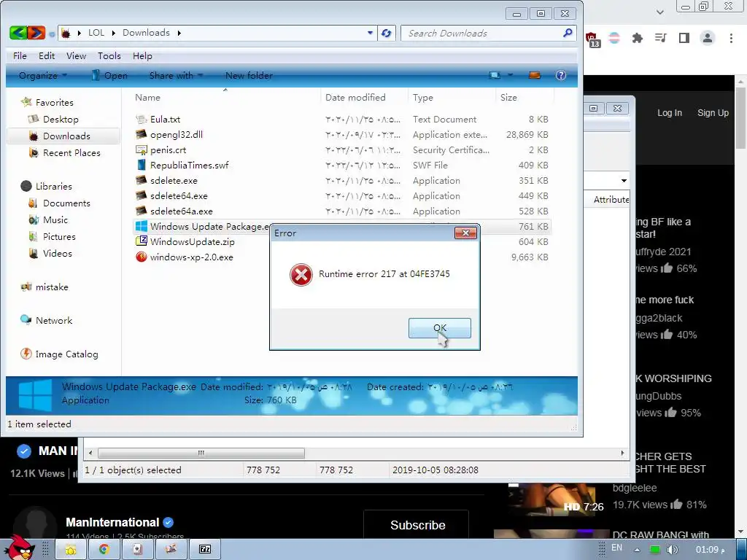747x560 pixels.
Task: Click the back arrow in Explorer
Action: pos(18,33)
